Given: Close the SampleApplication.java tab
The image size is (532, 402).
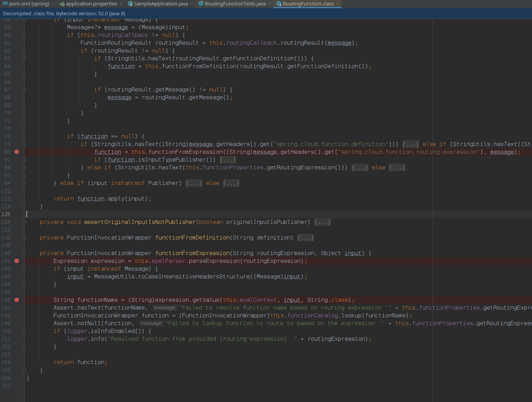Looking at the screenshot, I should coord(192,4).
